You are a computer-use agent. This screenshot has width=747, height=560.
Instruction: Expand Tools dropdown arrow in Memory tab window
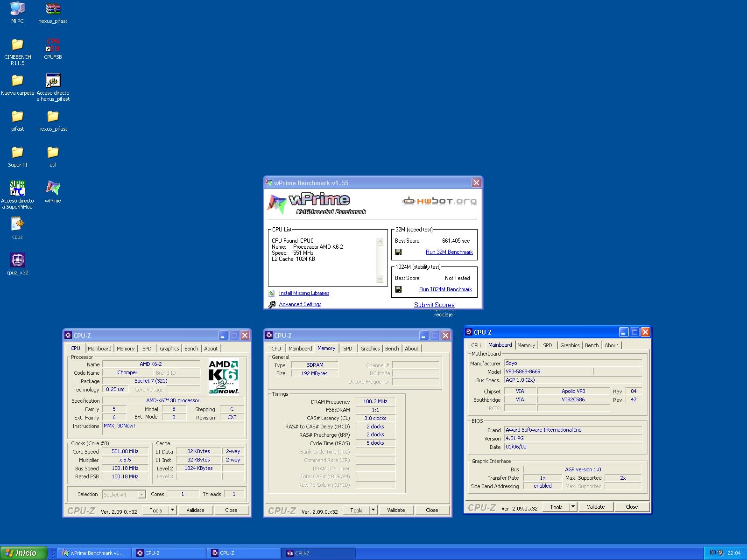point(373,510)
